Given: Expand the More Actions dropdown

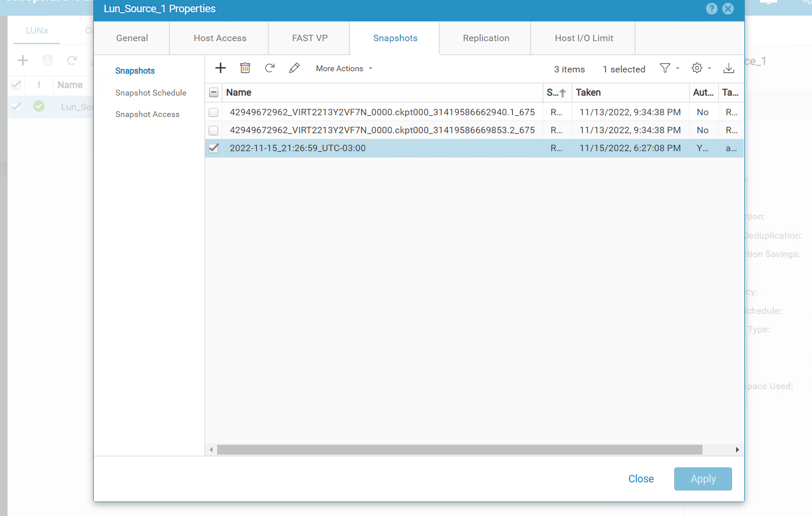Looking at the screenshot, I should pyautogui.click(x=344, y=68).
